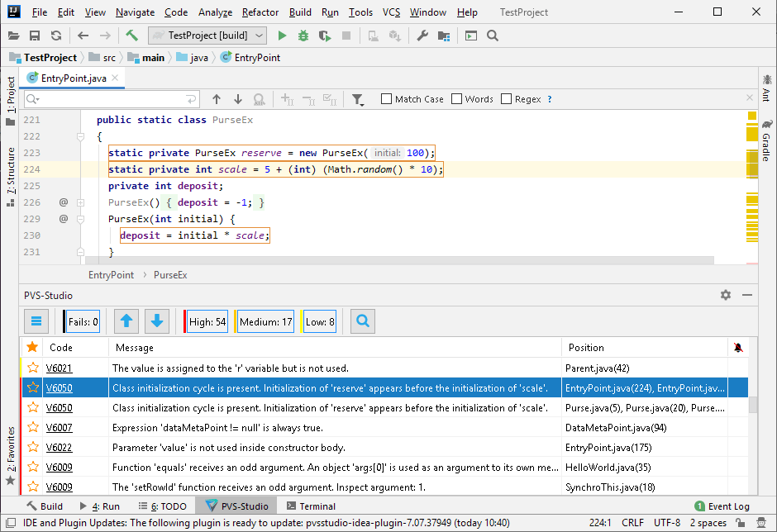The width and height of the screenshot is (777, 532).
Task: Enable the Match Case checkbox
Action: [387, 99]
